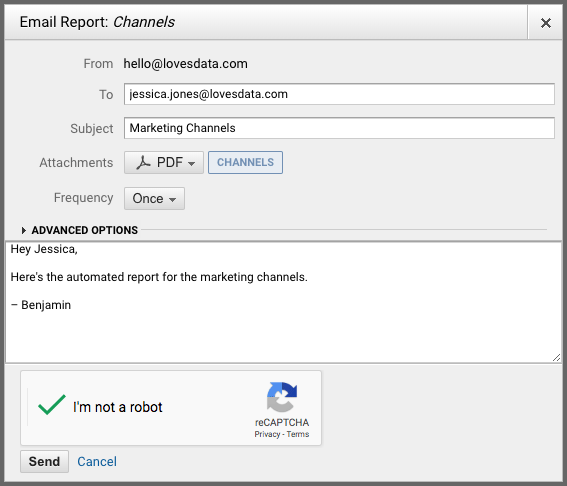The image size is (567, 486).
Task: Click the green checkmark in reCAPTCHA
Action: click(52, 405)
